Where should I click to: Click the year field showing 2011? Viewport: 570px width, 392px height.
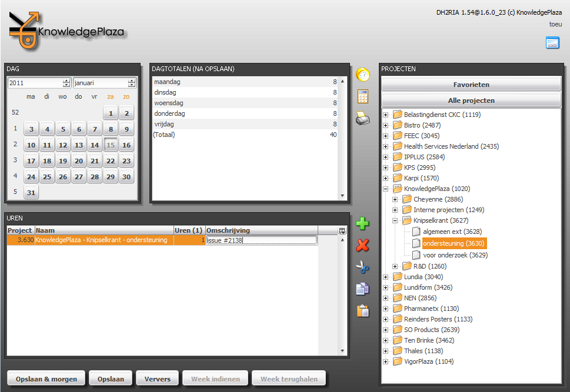coord(36,83)
